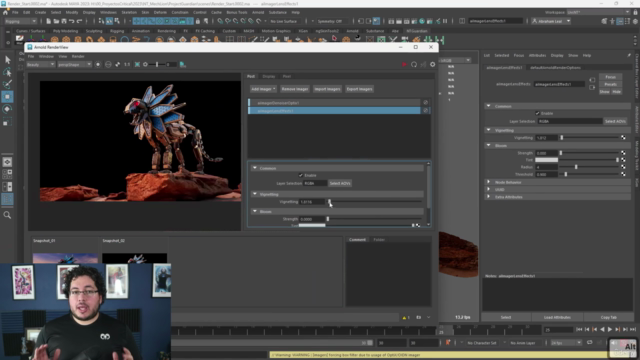Viewport: 640px width, 360px height.
Task: Click the map button beside the Attribute Editor Tint slider
Action: pyautogui.click(x=623, y=160)
